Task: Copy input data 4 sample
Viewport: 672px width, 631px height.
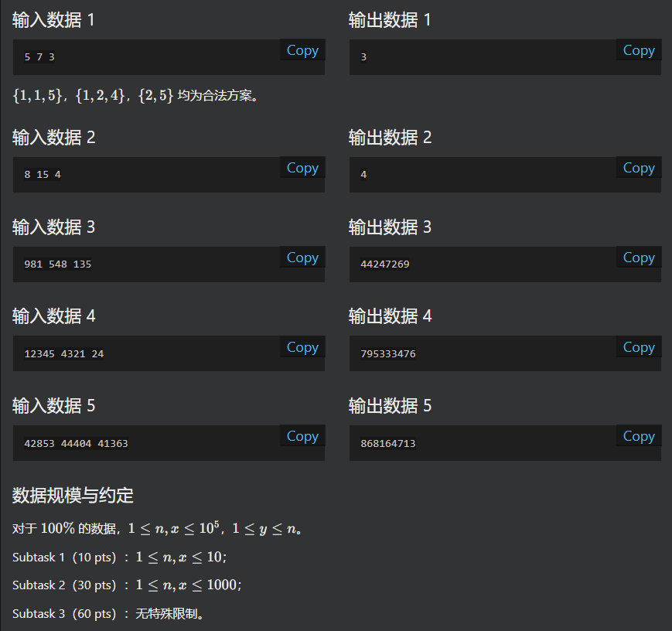Action: pyautogui.click(x=302, y=346)
